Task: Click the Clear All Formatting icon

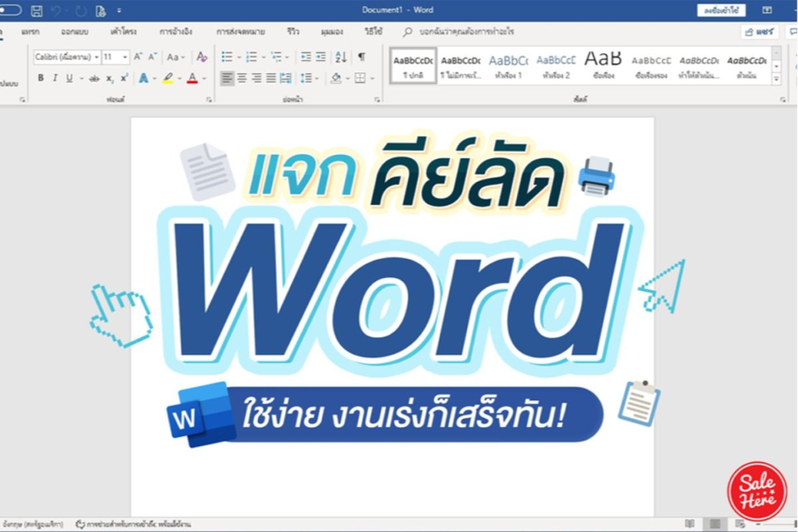Action: (x=202, y=57)
